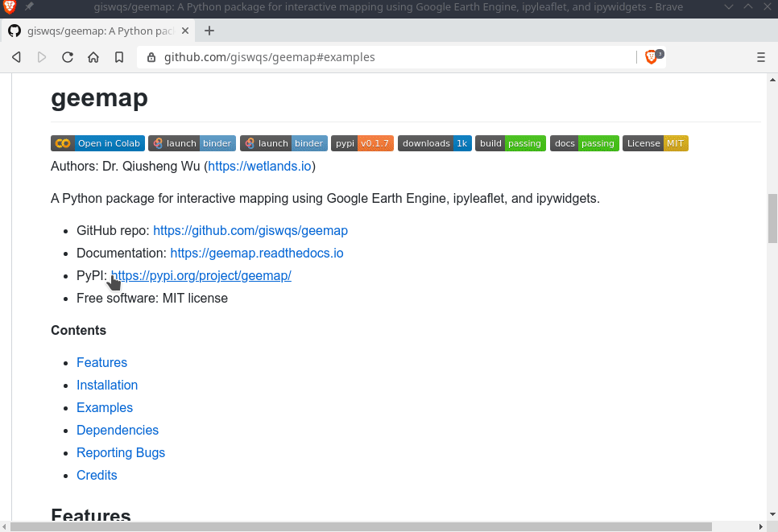Click the browser forward arrow

point(42,57)
